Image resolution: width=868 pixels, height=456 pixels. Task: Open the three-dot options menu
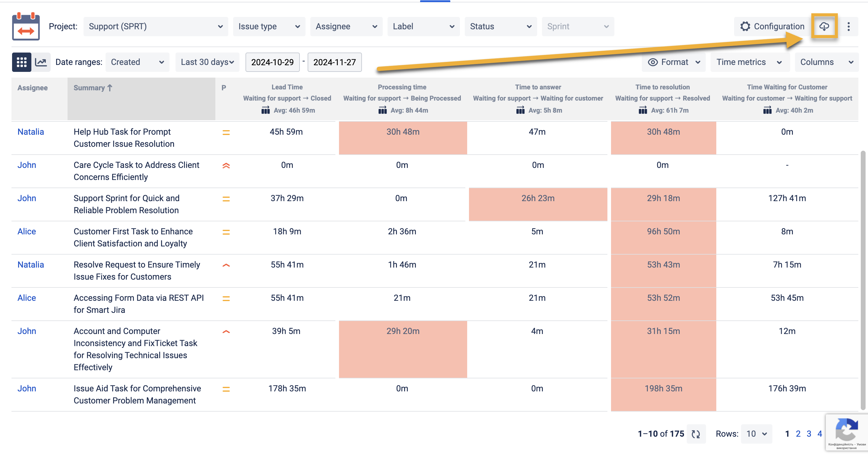tap(849, 27)
